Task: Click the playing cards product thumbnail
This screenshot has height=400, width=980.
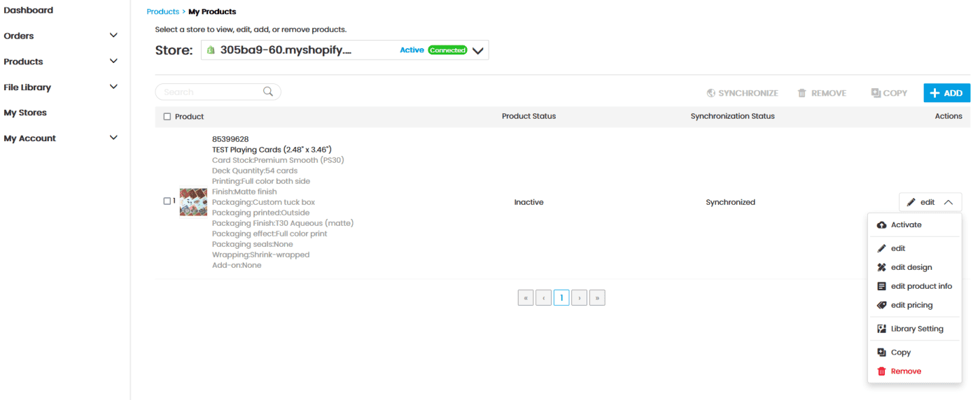Action: [x=193, y=202]
